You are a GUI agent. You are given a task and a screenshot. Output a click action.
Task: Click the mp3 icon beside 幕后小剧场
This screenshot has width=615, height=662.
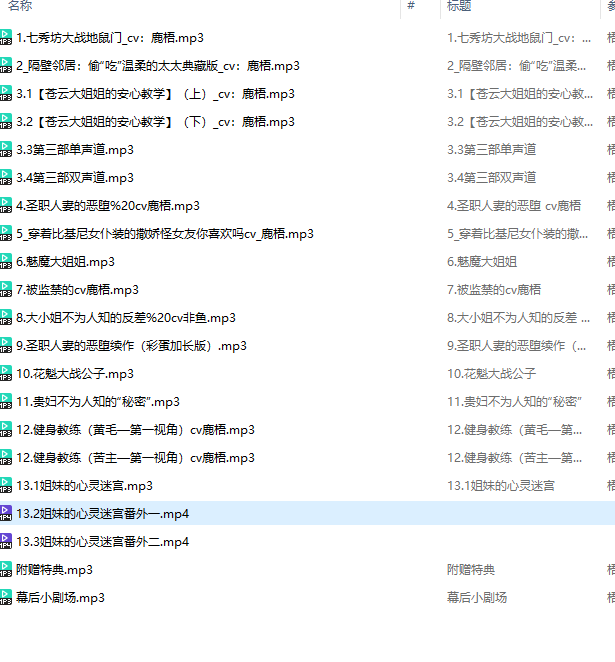6,597
